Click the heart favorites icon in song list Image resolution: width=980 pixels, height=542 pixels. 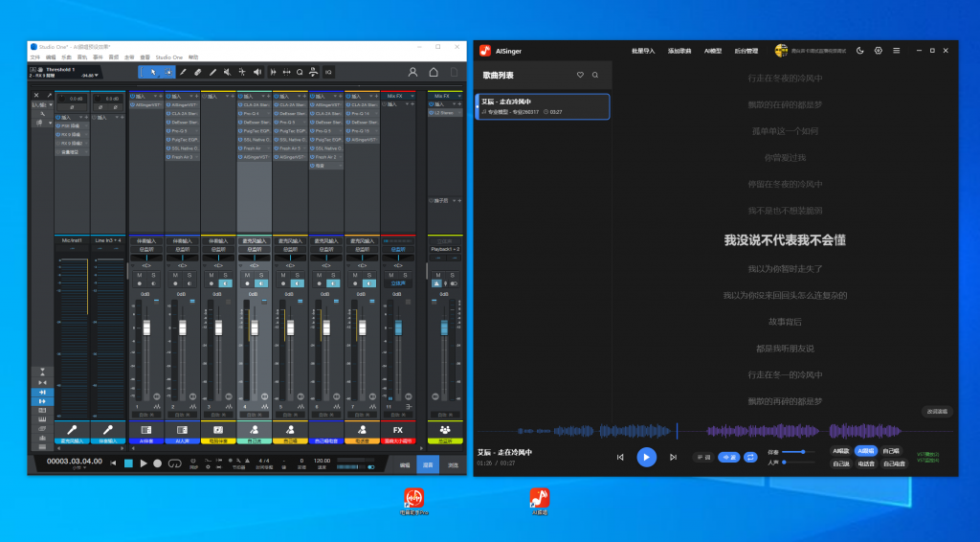(x=580, y=75)
